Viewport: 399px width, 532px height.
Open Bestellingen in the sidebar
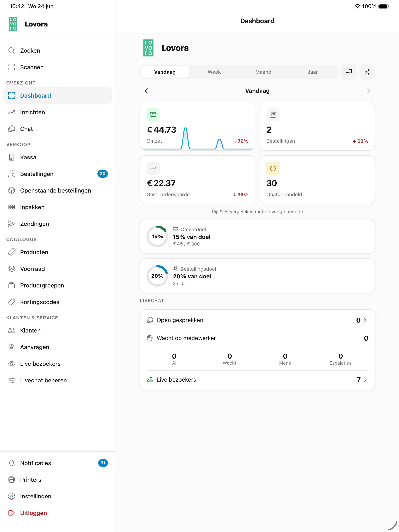(58, 174)
